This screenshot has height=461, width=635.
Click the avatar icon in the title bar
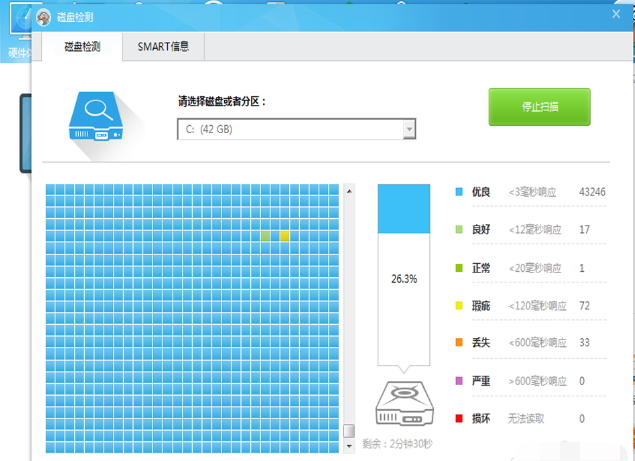click(x=44, y=18)
